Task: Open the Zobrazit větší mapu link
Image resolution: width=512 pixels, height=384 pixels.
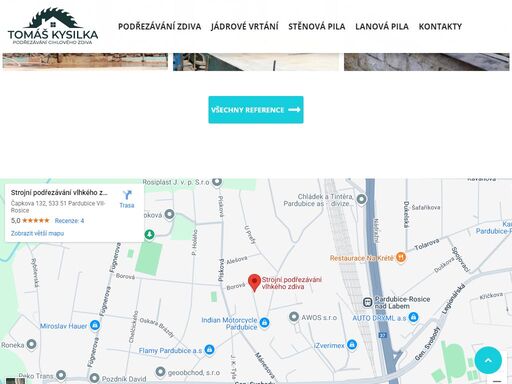Action: (x=37, y=233)
